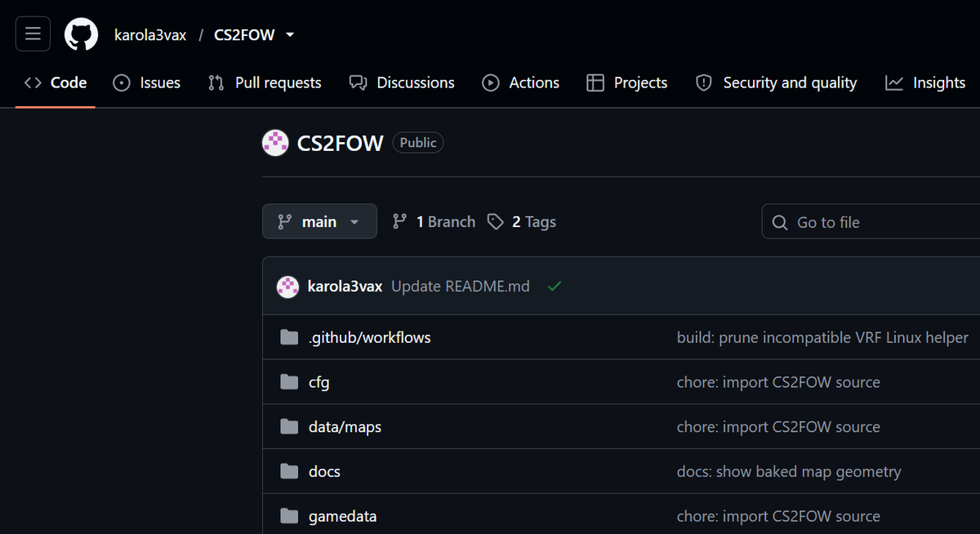The image size is (980, 534).
Task: Click folder icon next to cfg
Action: (x=289, y=382)
